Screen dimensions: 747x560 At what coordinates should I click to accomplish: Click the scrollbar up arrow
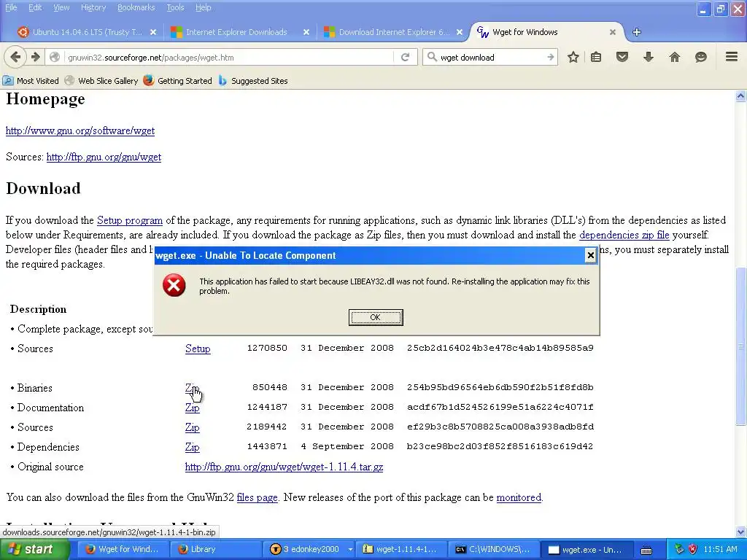point(740,96)
